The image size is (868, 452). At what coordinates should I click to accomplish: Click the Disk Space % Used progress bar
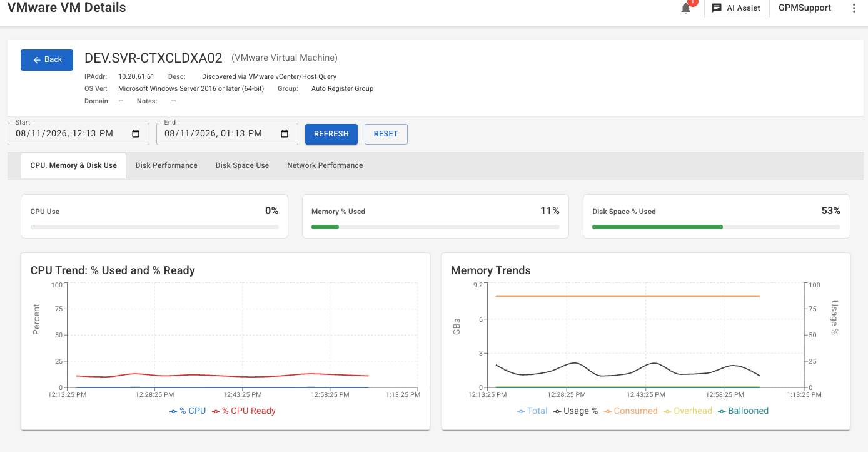pos(716,227)
